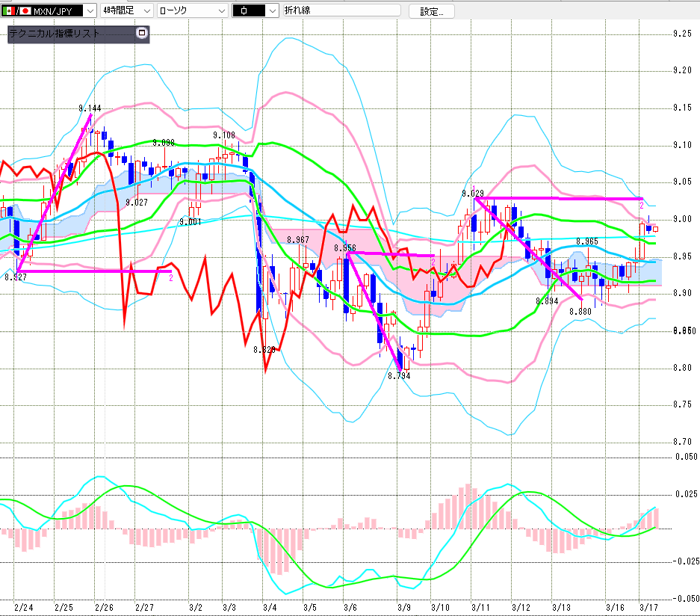
Task: Select the 3/17 date on the time axis
Action: (x=649, y=607)
